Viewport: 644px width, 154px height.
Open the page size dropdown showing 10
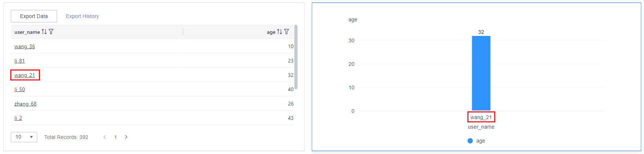point(24,137)
